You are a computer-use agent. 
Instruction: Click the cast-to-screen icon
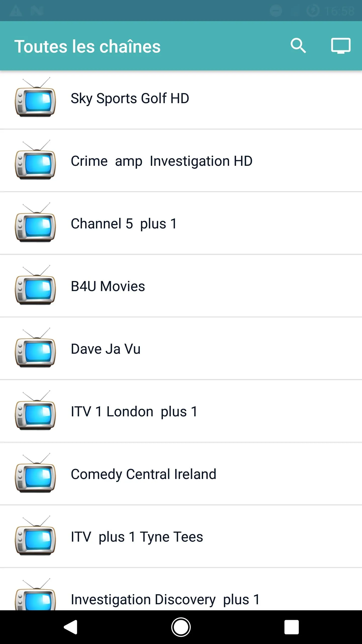pos(341,46)
